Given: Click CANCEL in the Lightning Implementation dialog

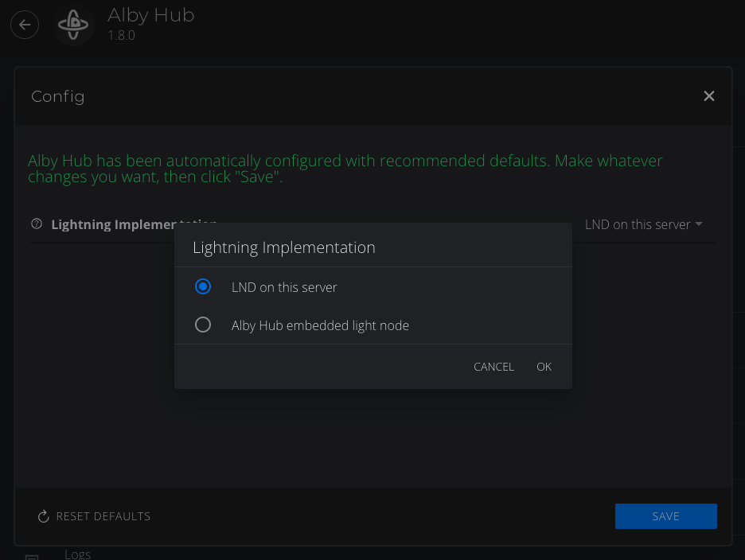Looking at the screenshot, I should coord(493,367).
